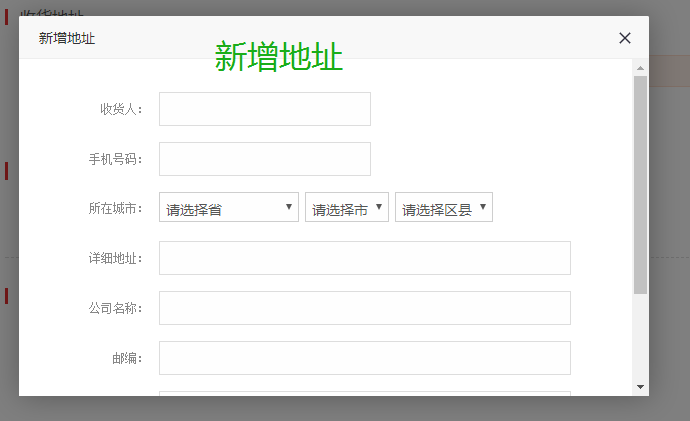This screenshot has width=690, height=421.
Task: Click the scrollbar up arrow
Action: 640,68
